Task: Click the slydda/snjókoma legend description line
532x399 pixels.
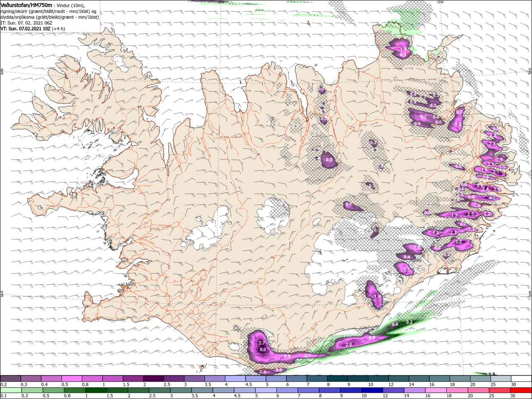Action: pyautogui.click(x=49, y=17)
